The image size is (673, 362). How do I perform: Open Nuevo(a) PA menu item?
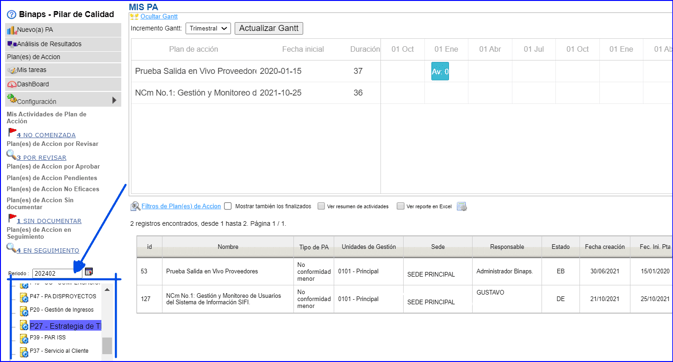tap(63, 30)
